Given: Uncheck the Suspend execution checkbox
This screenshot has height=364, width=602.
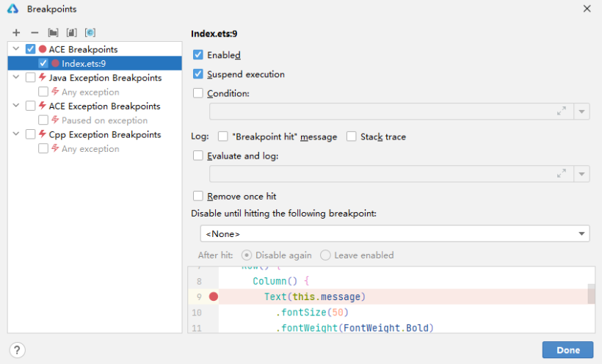Looking at the screenshot, I should coord(198,74).
